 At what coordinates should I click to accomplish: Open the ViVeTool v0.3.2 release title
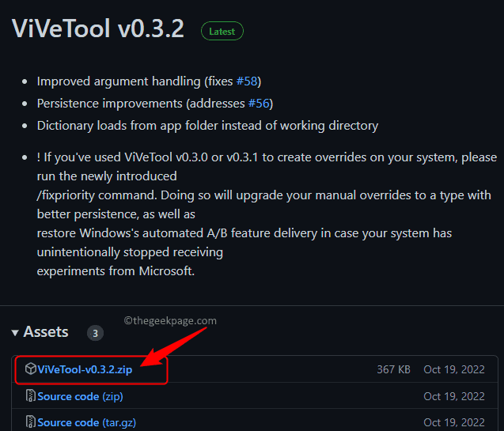[98, 28]
